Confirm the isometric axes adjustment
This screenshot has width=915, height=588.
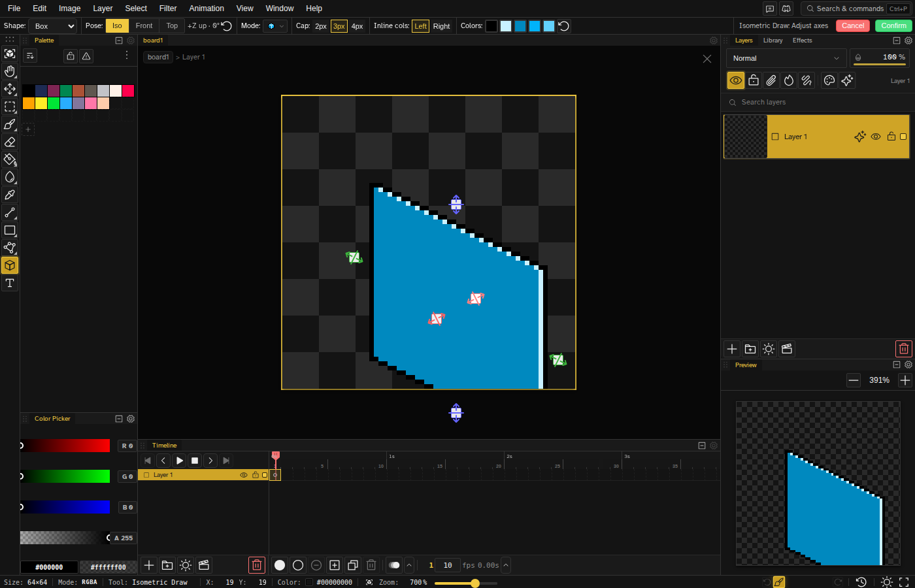coord(893,25)
